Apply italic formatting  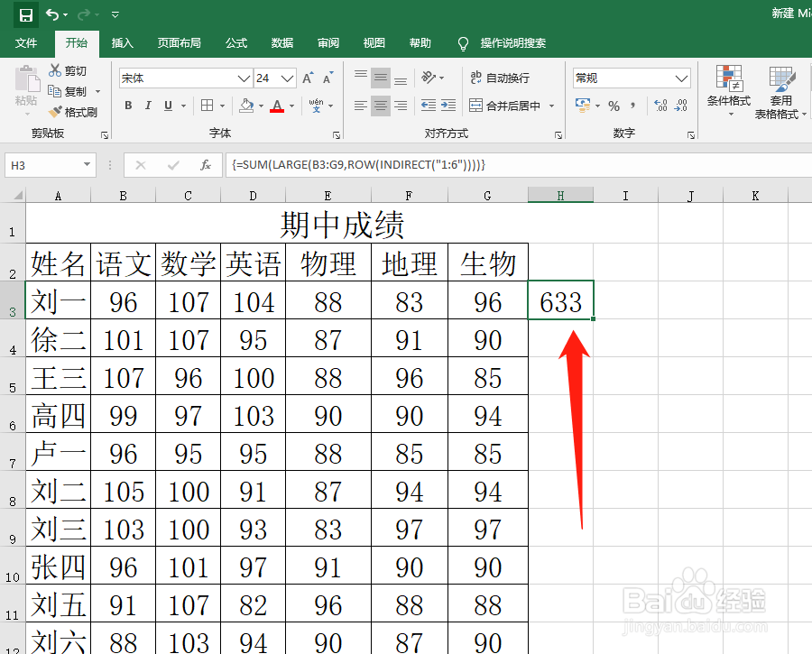[x=150, y=106]
